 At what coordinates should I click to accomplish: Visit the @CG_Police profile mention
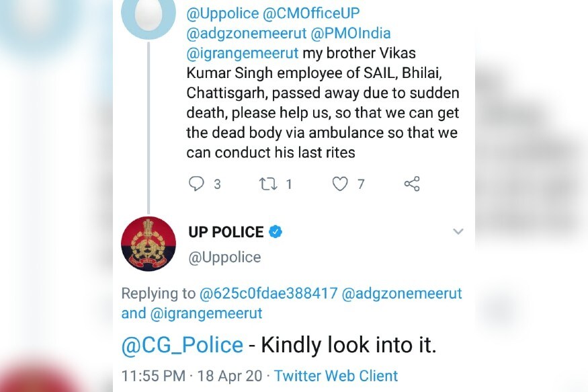[182, 345]
